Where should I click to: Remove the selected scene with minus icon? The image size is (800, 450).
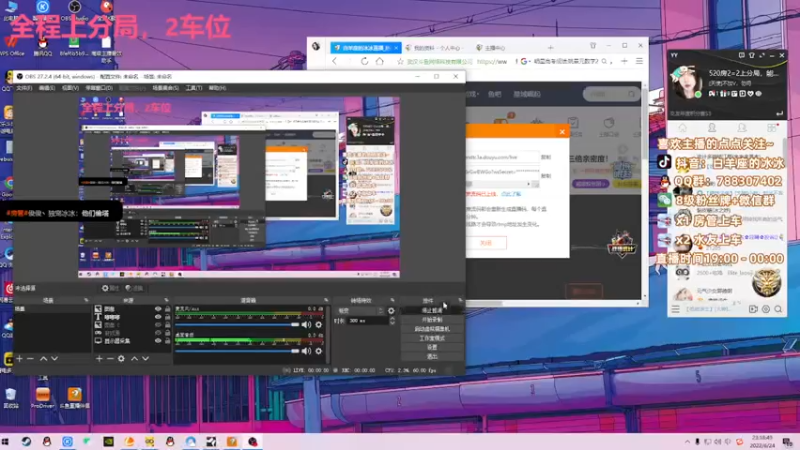tap(31, 359)
